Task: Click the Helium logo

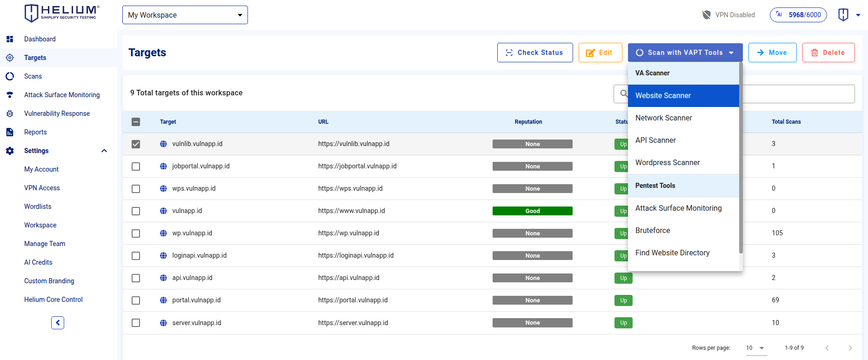Action: point(62,13)
